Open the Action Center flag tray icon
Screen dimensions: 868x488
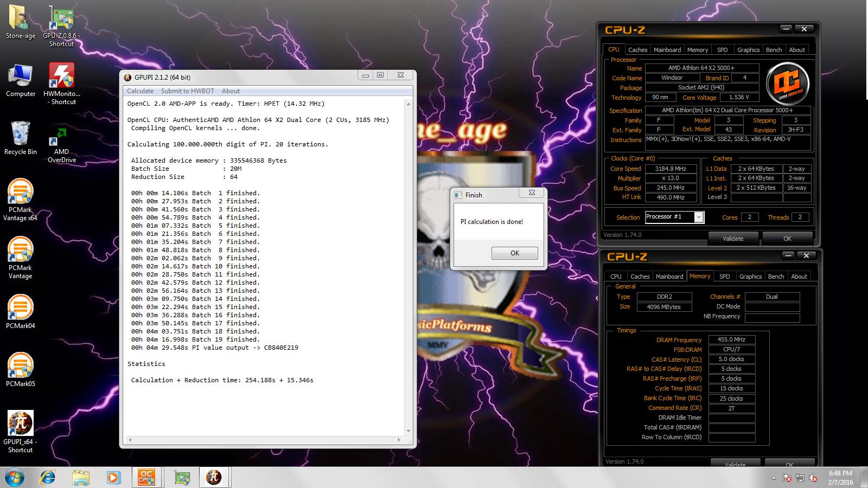(787, 478)
